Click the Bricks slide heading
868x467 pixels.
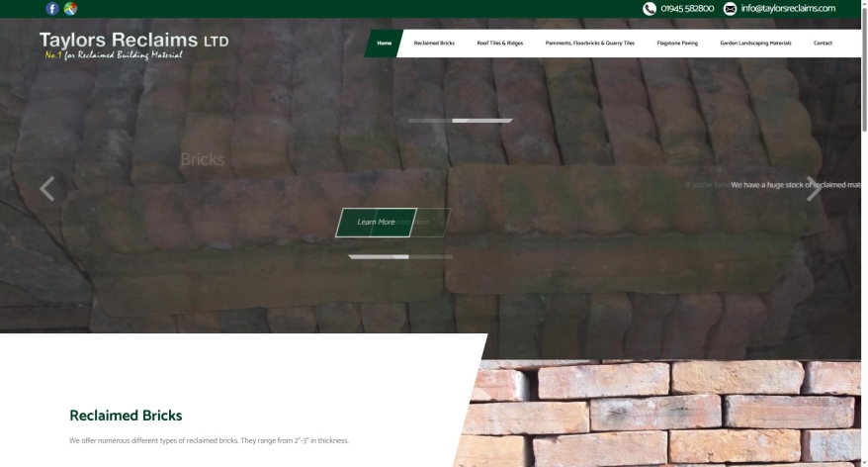pos(202,159)
